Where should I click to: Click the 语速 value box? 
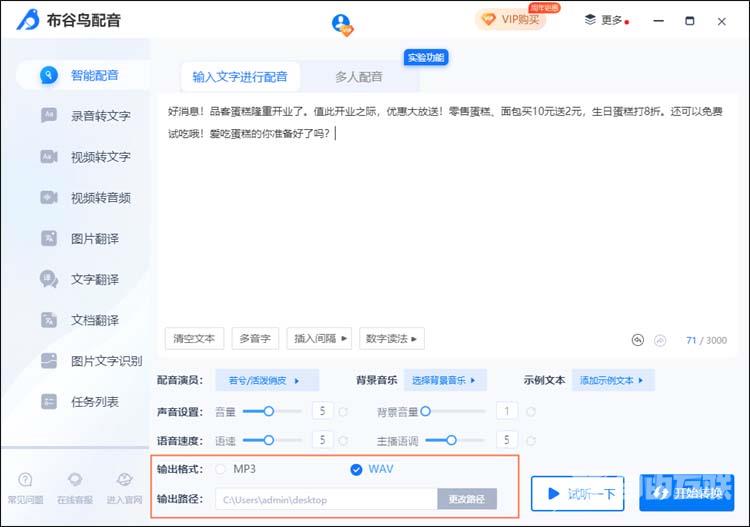(322, 440)
